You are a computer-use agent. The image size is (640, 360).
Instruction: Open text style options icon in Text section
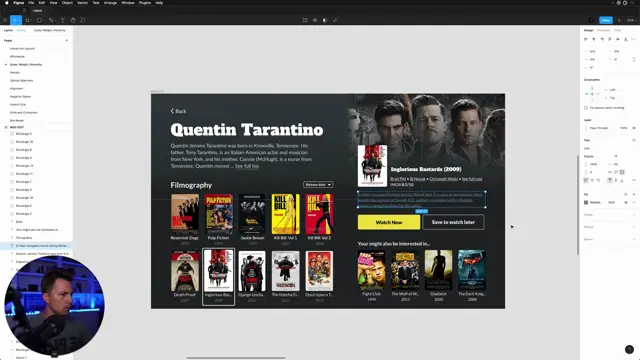(634, 140)
